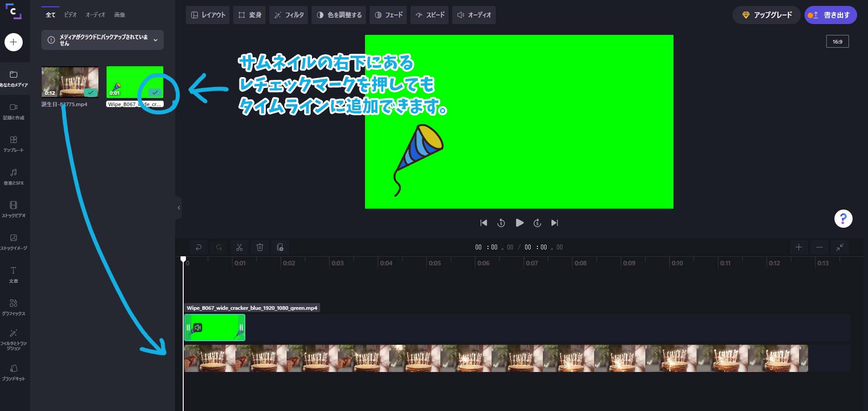Switch to the オーディオ media tab
868x411 pixels.
(95, 15)
